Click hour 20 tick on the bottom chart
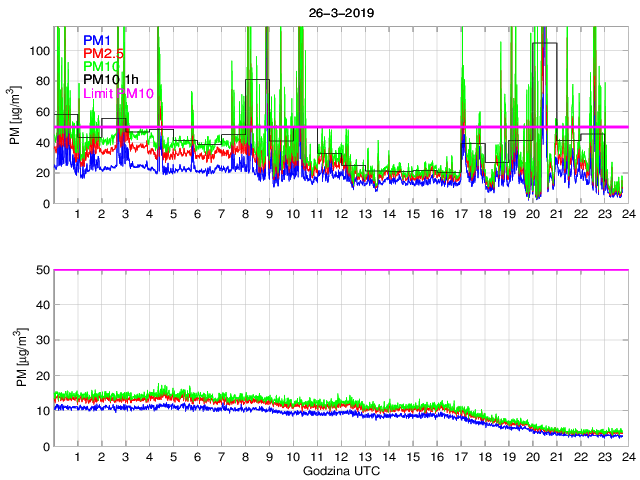 (x=532, y=456)
